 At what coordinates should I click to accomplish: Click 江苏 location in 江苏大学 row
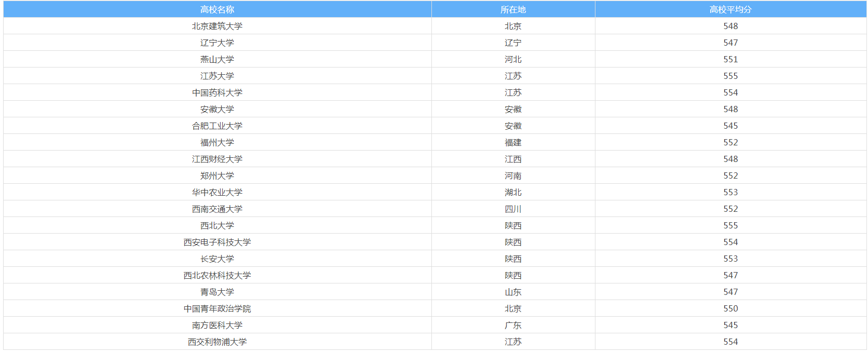click(x=513, y=76)
